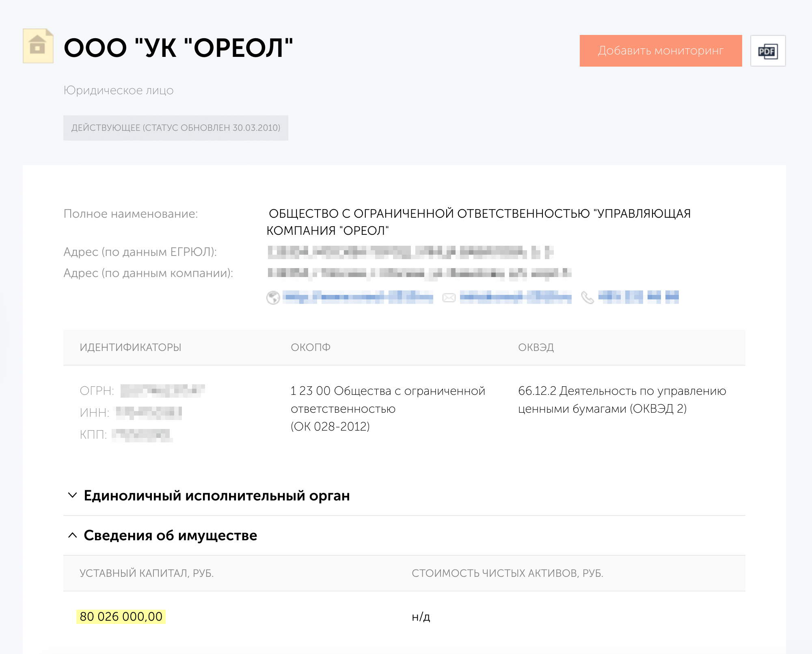The width and height of the screenshot is (812, 654).
Task: Click the ОГРН label
Action: [x=97, y=391]
